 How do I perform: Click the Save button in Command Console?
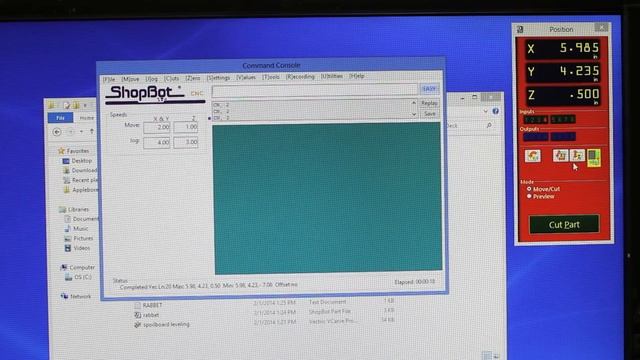coord(429,114)
